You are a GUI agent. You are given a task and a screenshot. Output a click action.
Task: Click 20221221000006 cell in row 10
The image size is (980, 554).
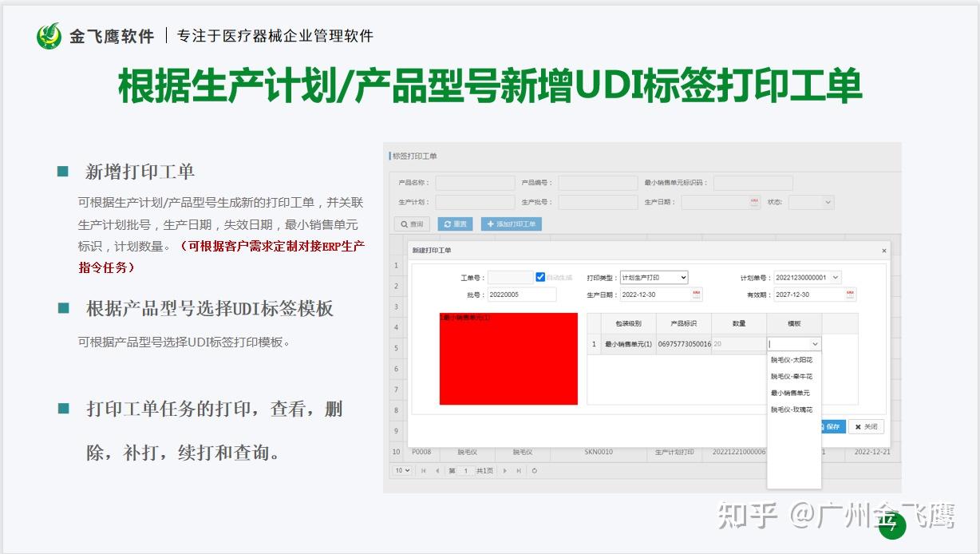[739, 452]
